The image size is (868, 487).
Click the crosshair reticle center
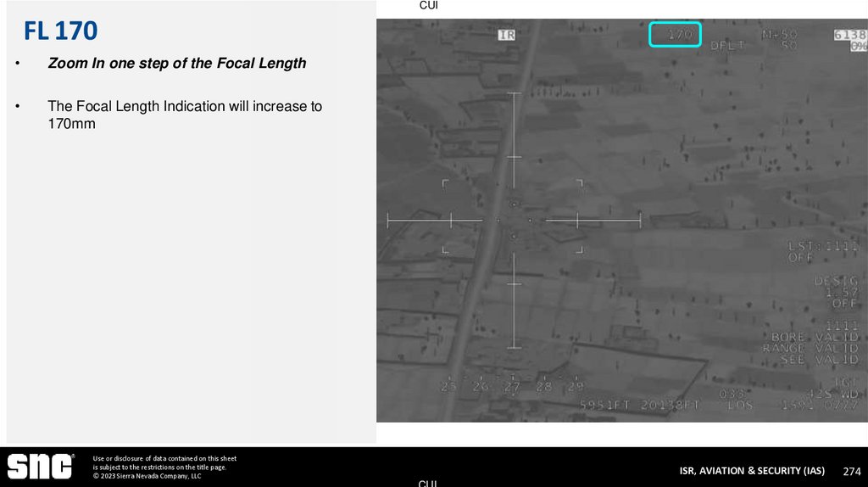click(514, 221)
